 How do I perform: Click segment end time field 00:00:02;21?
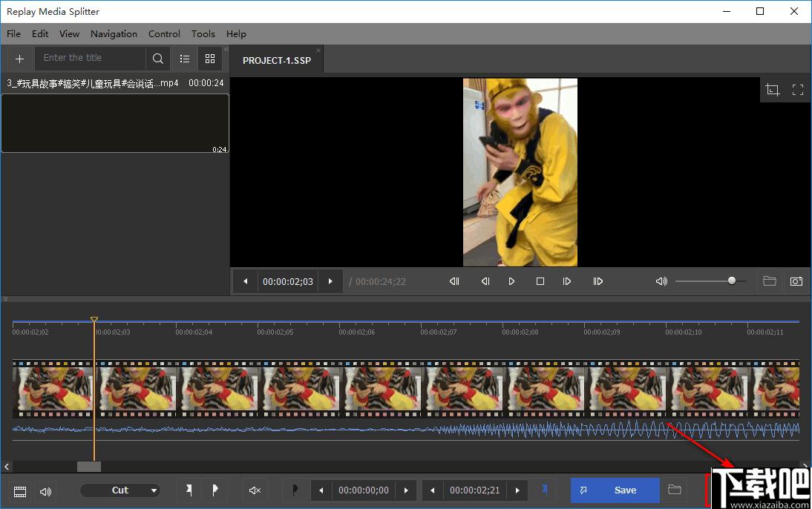coord(475,490)
